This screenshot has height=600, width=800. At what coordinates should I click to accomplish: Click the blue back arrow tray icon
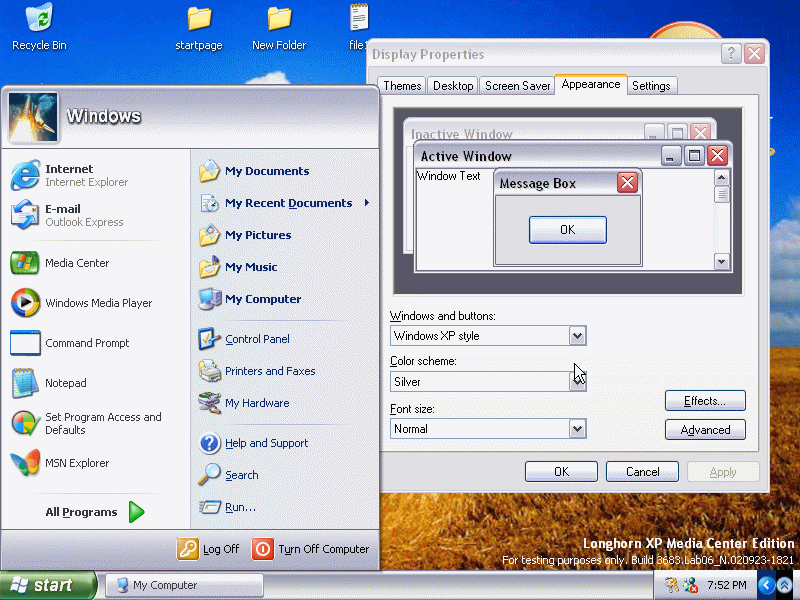[x=766, y=585]
